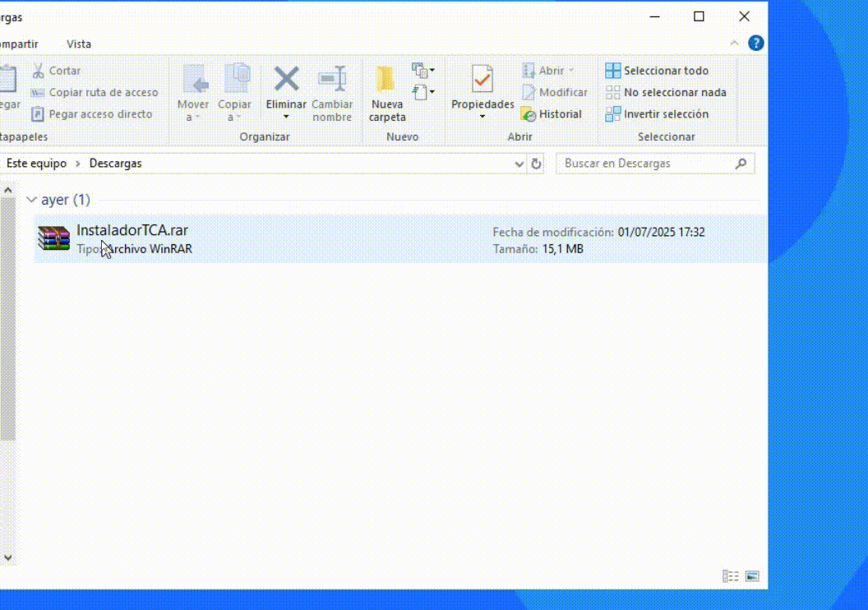868x610 pixels.
Task: Open the Copiar a menu
Action: point(235,93)
